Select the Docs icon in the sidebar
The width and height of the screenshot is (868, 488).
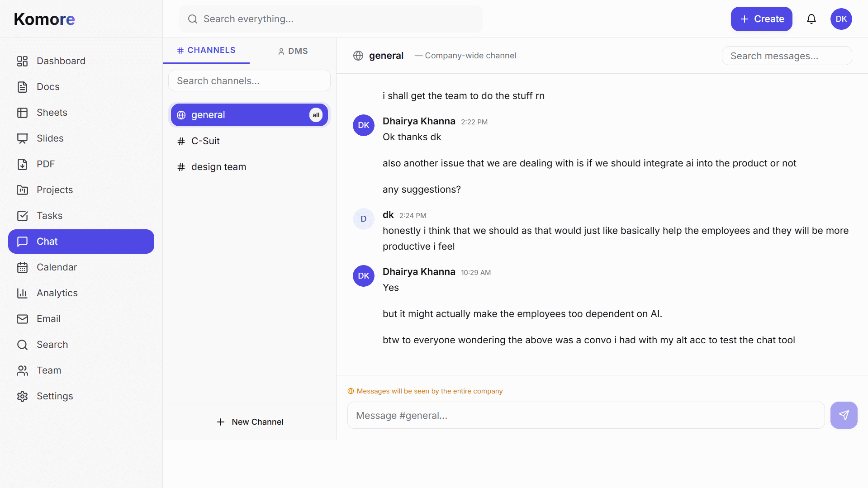coord(23,86)
